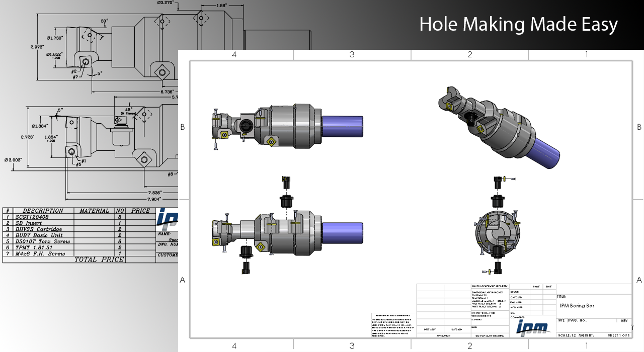Viewport: 644px width, 352px height.
Task: Select the "D5010T Torx Screw" table row
Action: (x=43, y=241)
